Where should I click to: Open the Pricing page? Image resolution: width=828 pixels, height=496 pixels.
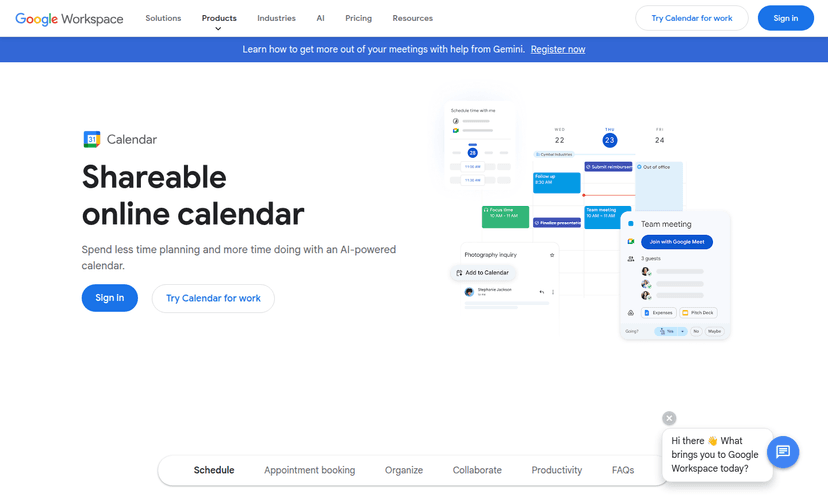(x=359, y=18)
